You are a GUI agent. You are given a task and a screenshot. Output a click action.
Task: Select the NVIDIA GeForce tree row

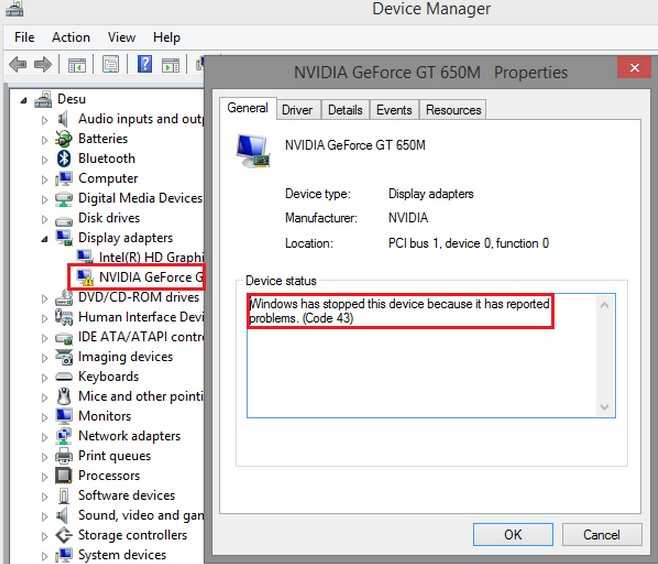141,277
